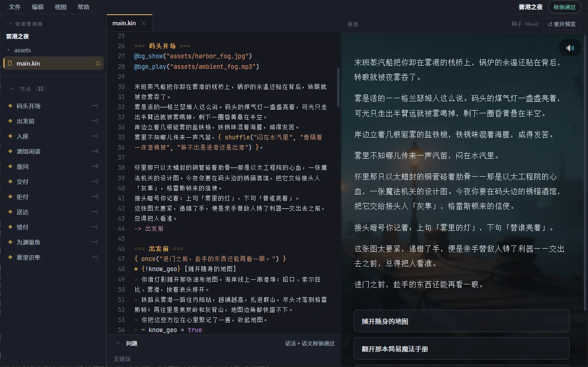Choose option 摊开随身的地图 in preview
Viewport: 588px width, 367px height.
click(x=461, y=321)
